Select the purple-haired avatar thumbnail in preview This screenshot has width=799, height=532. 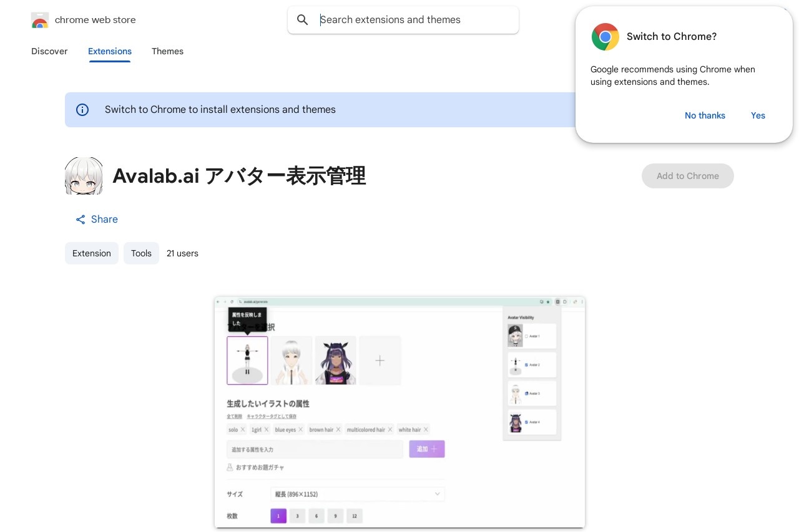click(x=335, y=360)
